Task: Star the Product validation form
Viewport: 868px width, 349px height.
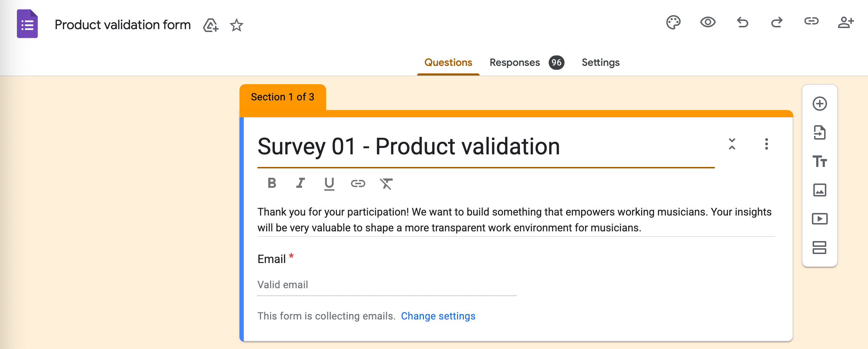Action: 236,25
